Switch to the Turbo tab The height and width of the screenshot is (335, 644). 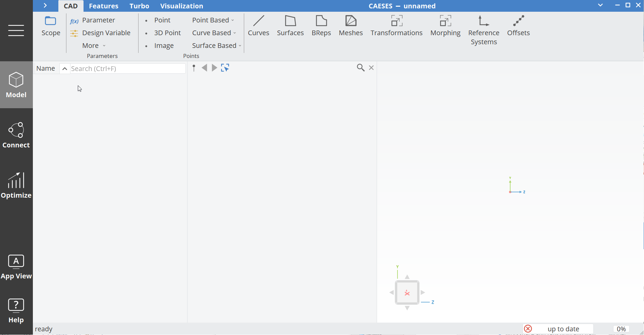click(139, 6)
